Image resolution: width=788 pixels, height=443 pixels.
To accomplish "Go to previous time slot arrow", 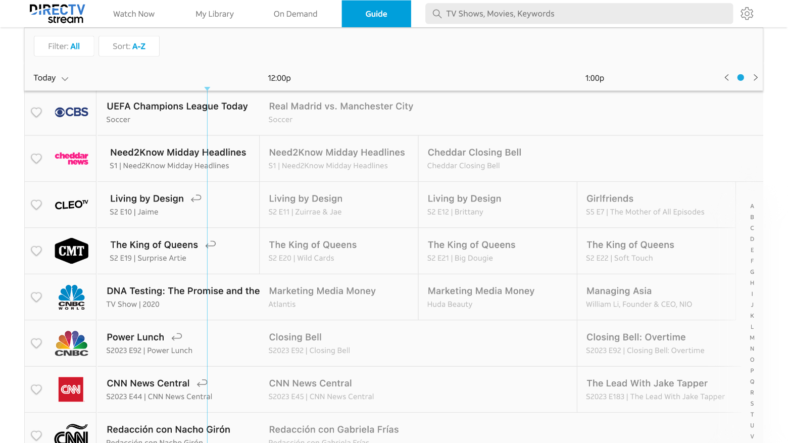I will pyautogui.click(x=726, y=77).
